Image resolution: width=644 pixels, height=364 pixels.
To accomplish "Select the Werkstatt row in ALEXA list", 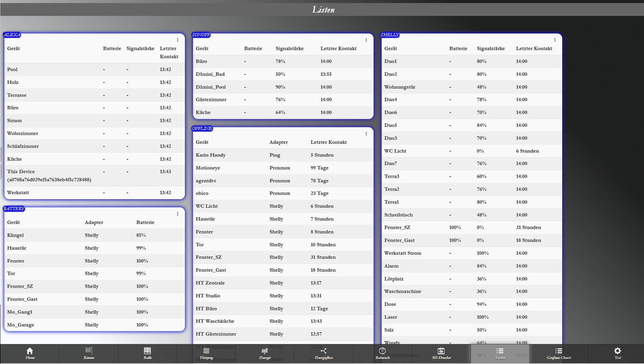I will click(94, 192).
